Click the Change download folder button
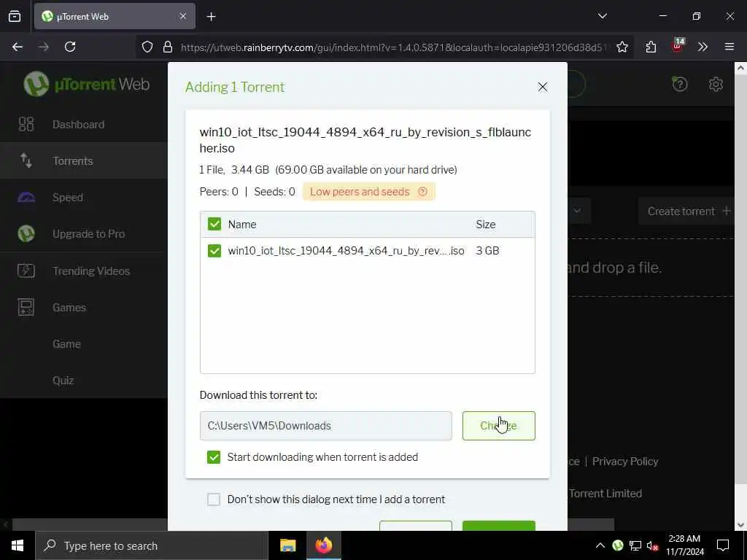This screenshot has width=747, height=560. (x=498, y=426)
